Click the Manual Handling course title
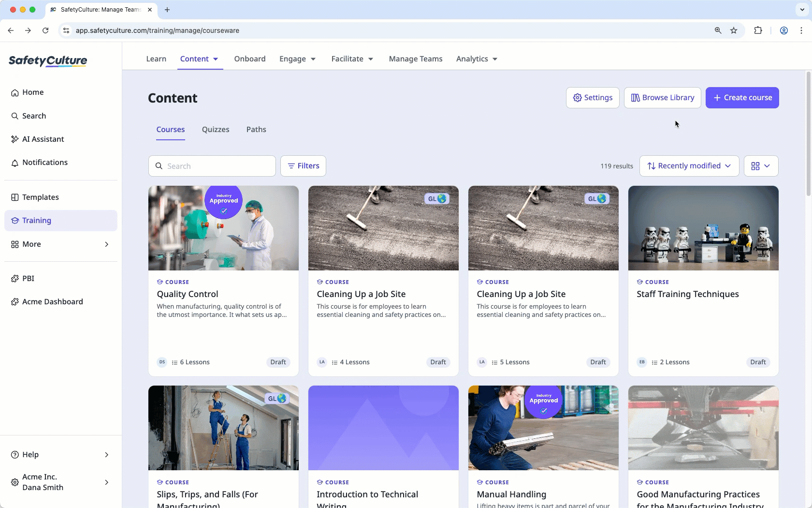The image size is (812, 508). coord(511,494)
